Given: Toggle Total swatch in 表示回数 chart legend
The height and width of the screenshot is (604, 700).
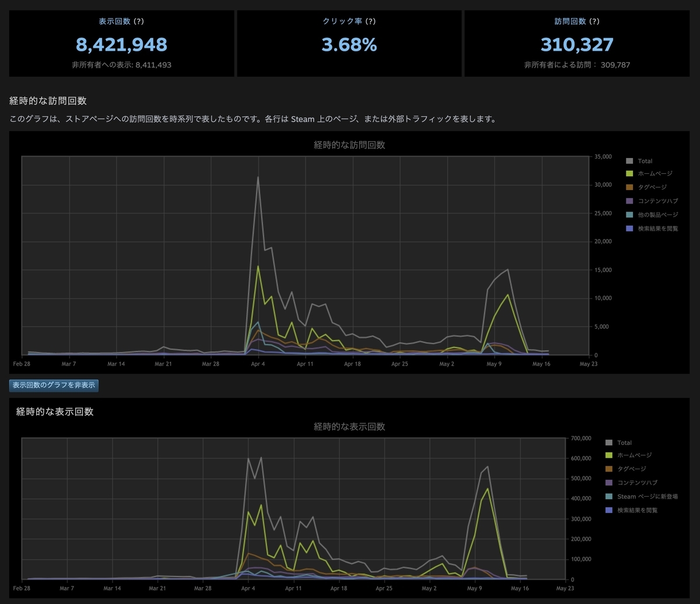Looking at the screenshot, I should click(609, 443).
